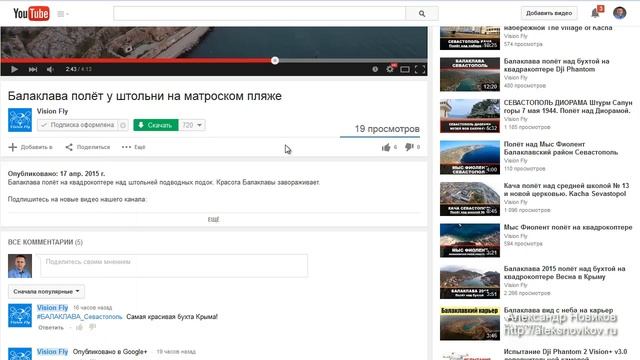This screenshot has height=360, width=640.
Task: Click the search magnifier button
Action: point(422,13)
